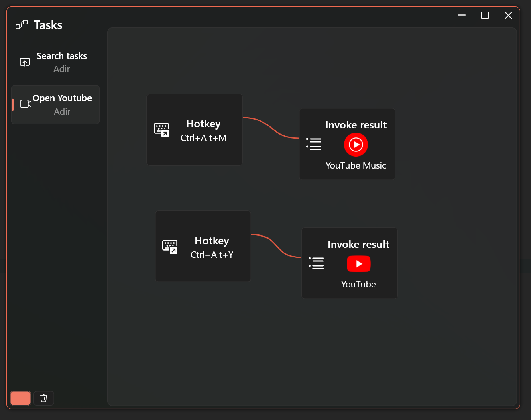Select the Hotkey Ctrl+Alt+M node

[x=195, y=130]
